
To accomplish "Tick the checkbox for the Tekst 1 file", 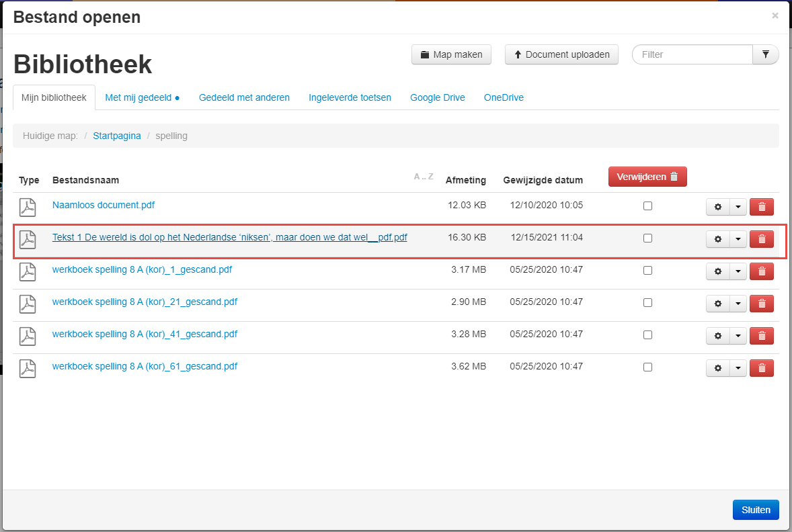I will 647,238.
